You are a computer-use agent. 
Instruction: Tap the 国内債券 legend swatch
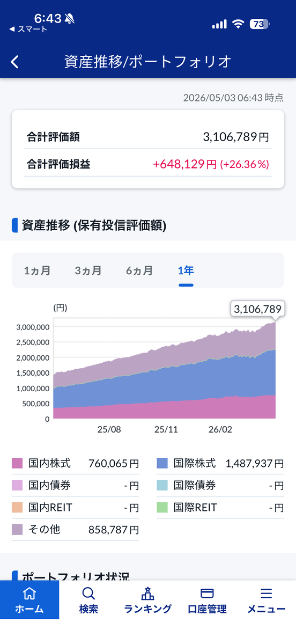point(17,486)
